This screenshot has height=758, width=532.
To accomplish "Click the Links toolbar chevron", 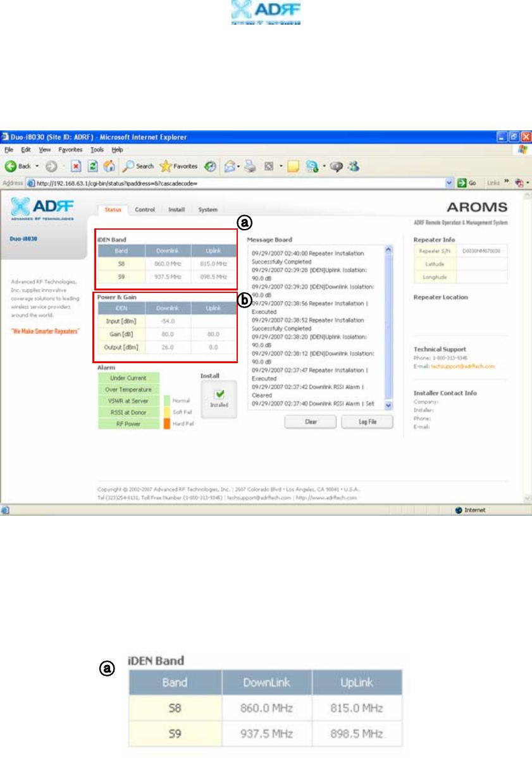I will [x=507, y=182].
